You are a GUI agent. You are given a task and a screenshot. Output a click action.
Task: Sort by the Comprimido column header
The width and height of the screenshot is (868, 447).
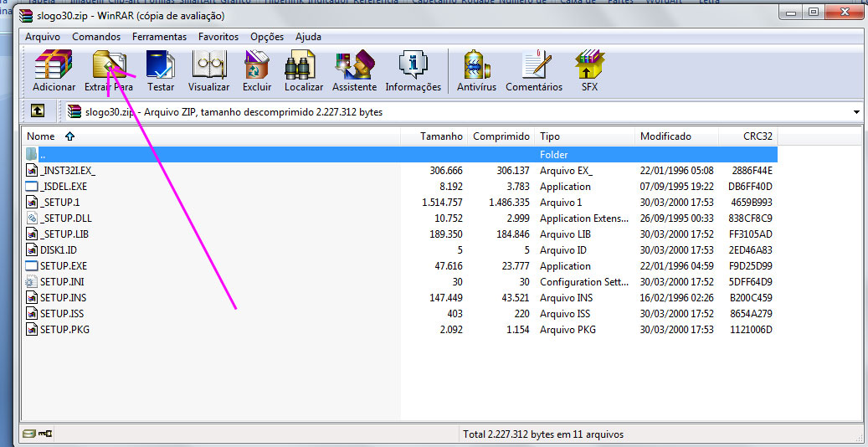click(501, 136)
